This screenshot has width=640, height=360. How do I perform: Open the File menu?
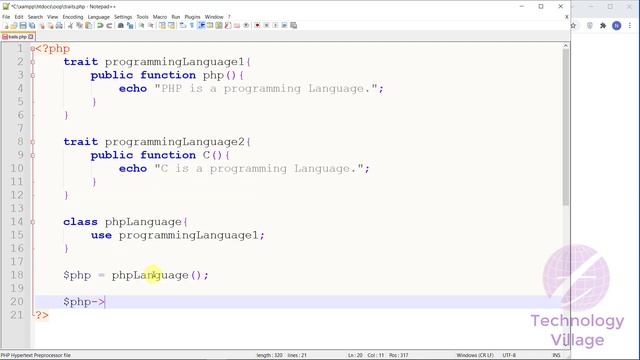click(x=6, y=17)
